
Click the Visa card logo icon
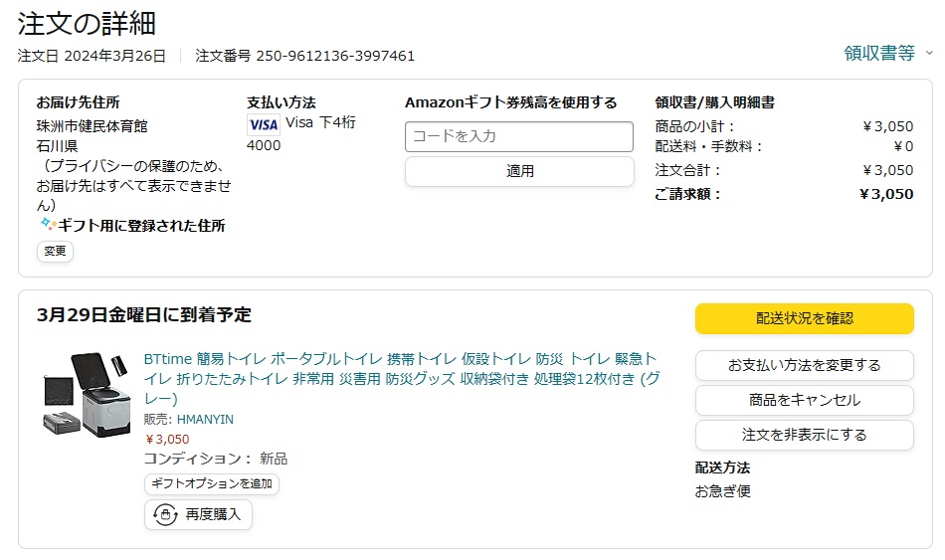[x=264, y=124]
